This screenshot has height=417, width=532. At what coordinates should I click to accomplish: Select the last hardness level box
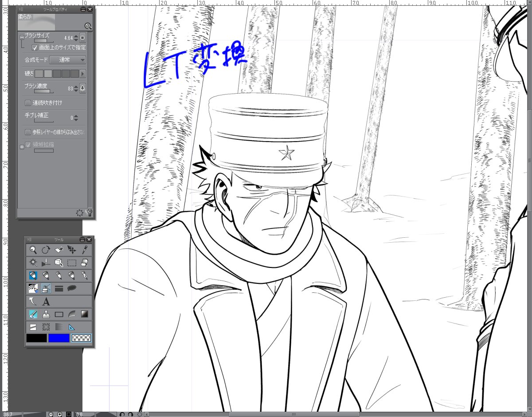(x=74, y=74)
